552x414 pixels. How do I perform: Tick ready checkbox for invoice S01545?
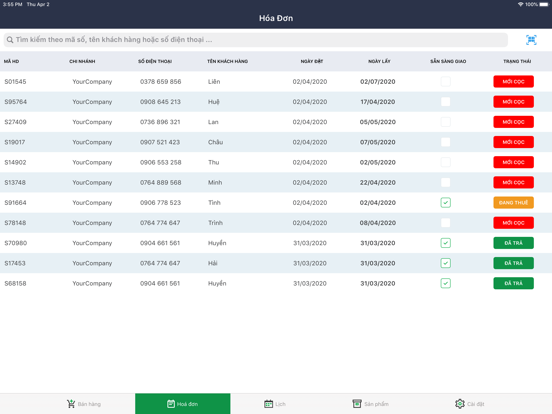click(x=446, y=82)
